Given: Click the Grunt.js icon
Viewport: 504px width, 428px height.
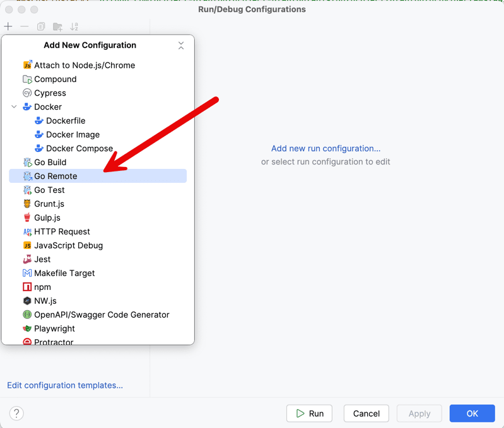Looking at the screenshot, I should pos(27,204).
